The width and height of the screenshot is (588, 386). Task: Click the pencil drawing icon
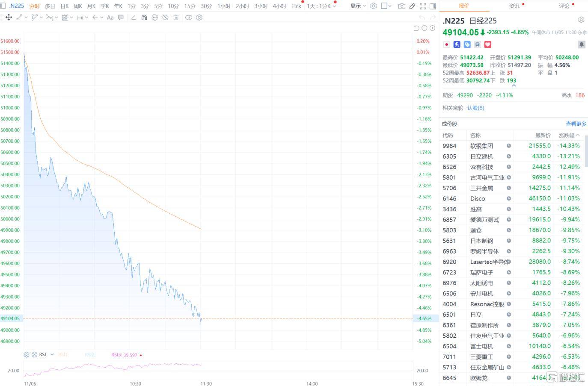(412, 6)
